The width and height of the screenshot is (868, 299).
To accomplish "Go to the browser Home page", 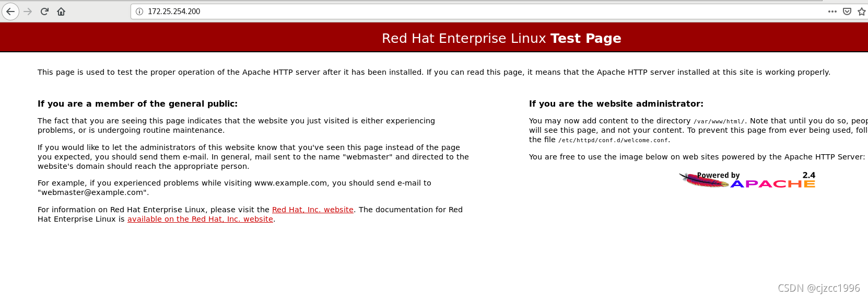I will (x=61, y=11).
